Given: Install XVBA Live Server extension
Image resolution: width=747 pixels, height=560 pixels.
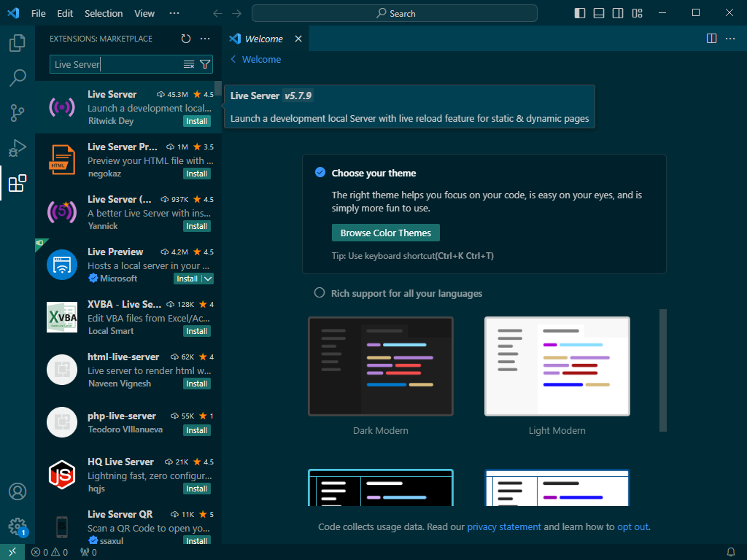Looking at the screenshot, I should pyautogui.click(x=197, y=331).
